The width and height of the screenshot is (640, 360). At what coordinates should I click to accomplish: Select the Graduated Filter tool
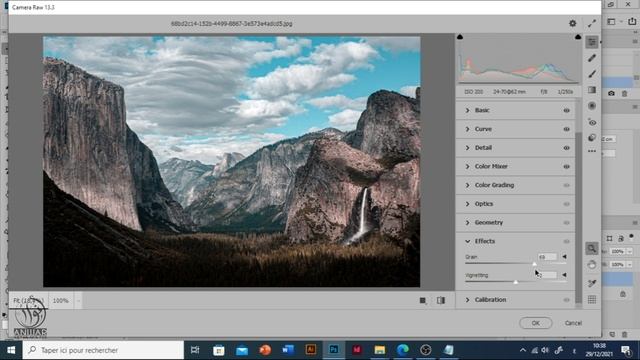point(592,90)
